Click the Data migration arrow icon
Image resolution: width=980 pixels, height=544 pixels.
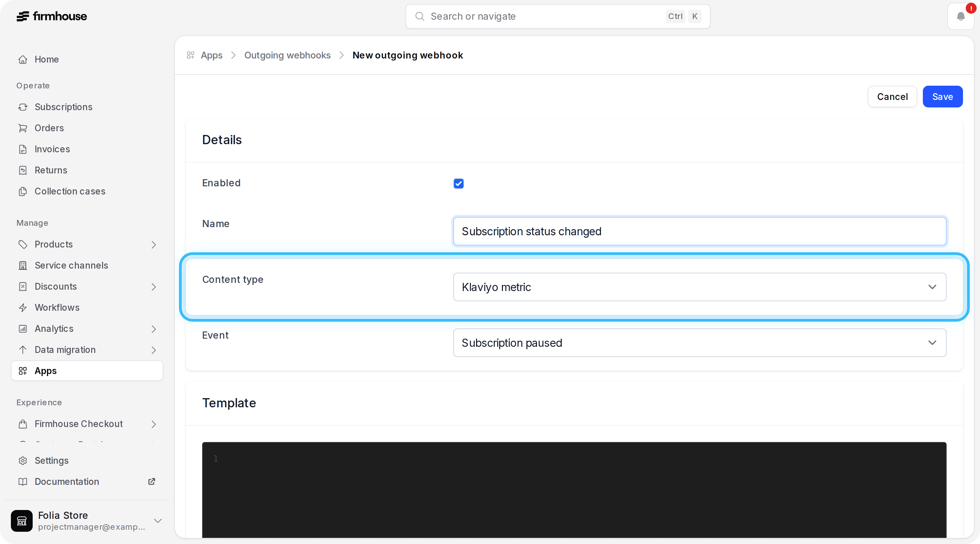[23, 350]
